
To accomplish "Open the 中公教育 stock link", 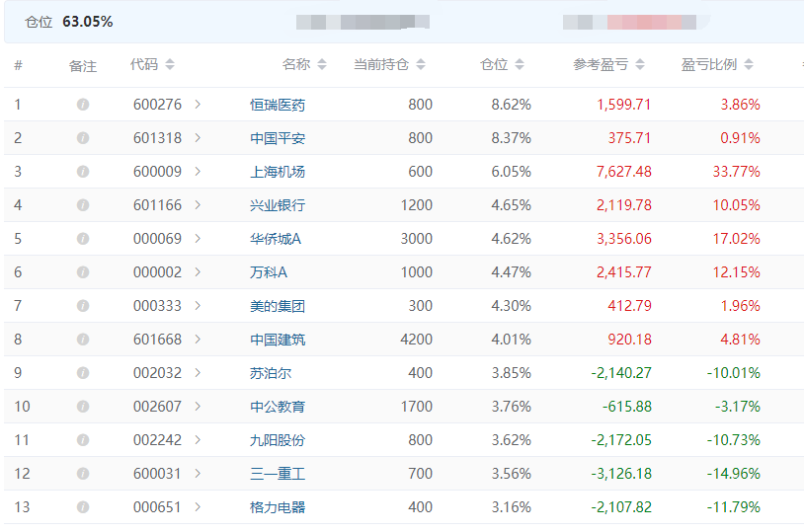I will point(278,407).
